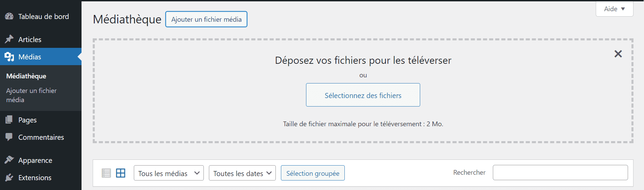Focus the Rechercher search field
This screenshot has width=644, height=190.
tap(560, 173)
